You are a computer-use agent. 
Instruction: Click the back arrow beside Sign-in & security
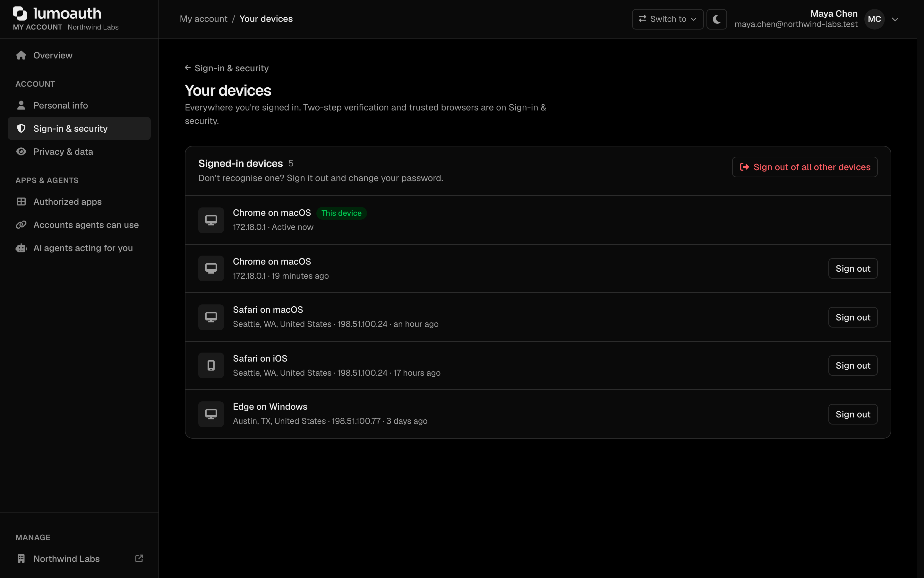click(x=187, y=68)
